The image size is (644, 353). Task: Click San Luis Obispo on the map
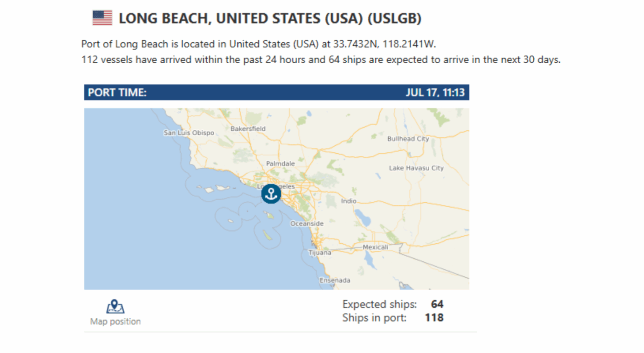coord(189,133)
